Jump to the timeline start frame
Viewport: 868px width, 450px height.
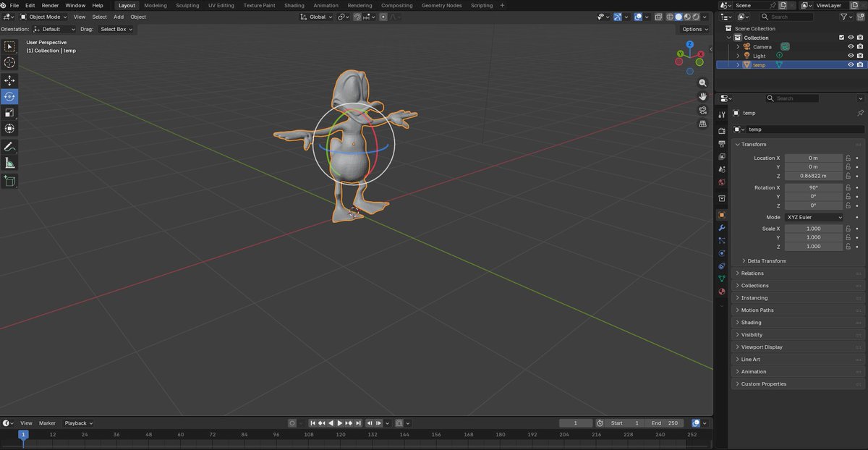tap(313, 423)
